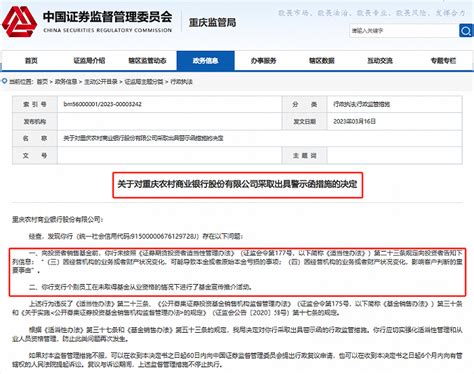The height and width of the screenshot is (374, 474).
Task: Click the blue search magnifier icon
Action: pyautogui.click(x=466, y=31)
